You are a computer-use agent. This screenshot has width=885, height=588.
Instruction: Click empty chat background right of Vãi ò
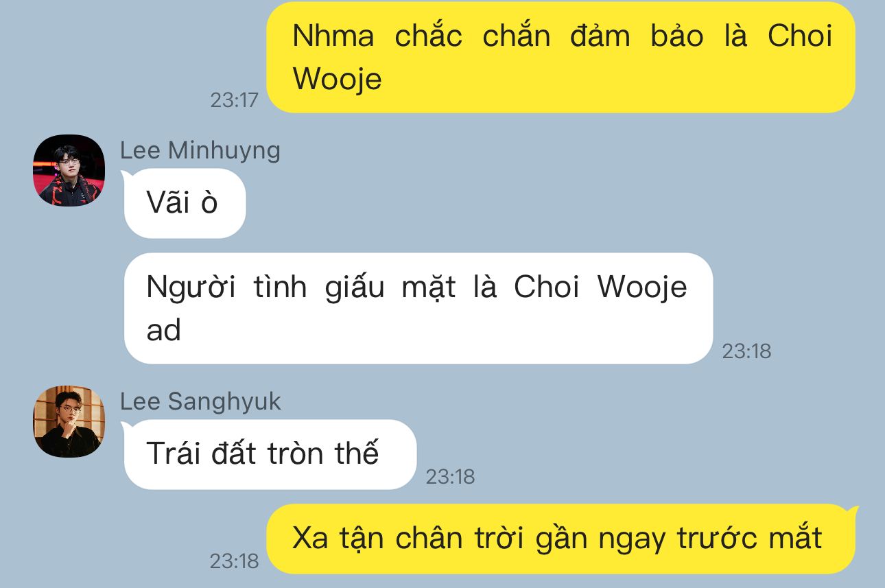pos(549,203)
